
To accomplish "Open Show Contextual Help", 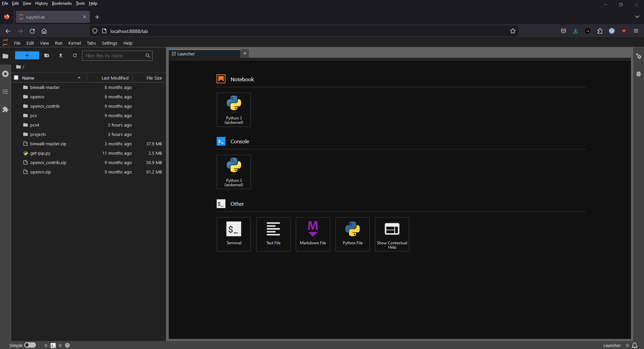I will [391, 234].
